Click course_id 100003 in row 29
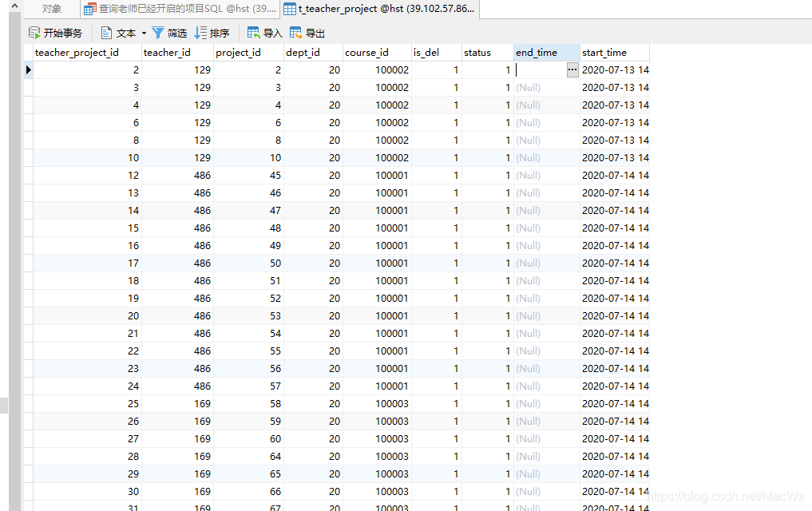The image size is (812, 511). point(377,473)
